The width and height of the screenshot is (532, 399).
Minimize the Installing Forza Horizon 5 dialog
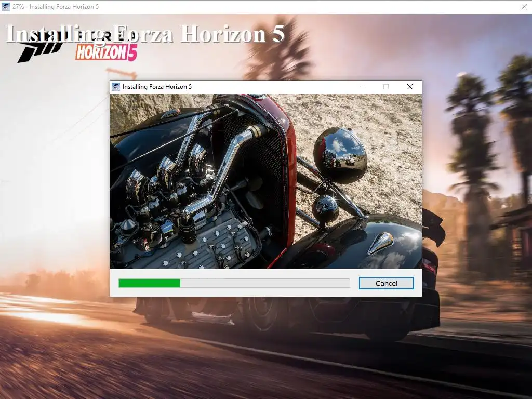click(x=362, y=87)
